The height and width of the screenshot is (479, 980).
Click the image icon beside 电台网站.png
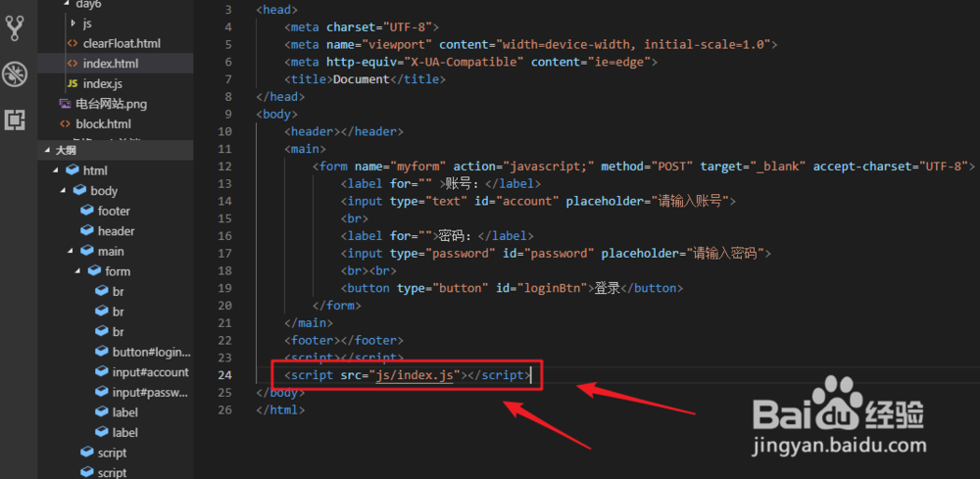(65, 104)
